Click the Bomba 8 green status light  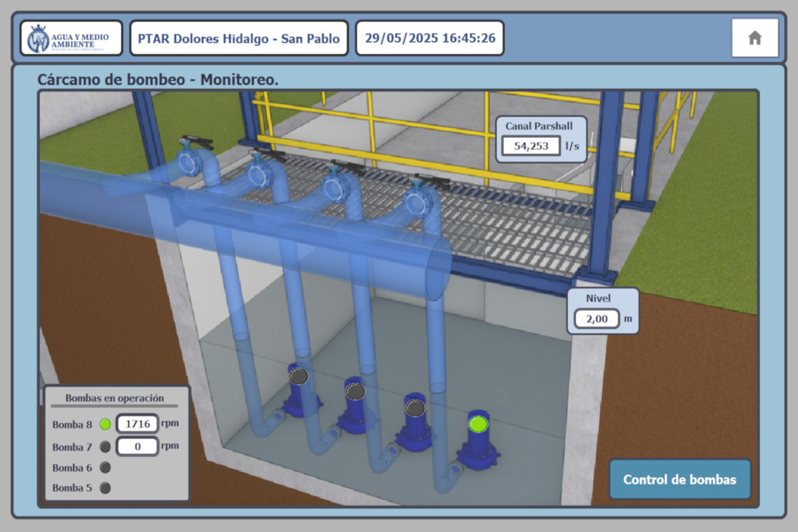[105, 424]
